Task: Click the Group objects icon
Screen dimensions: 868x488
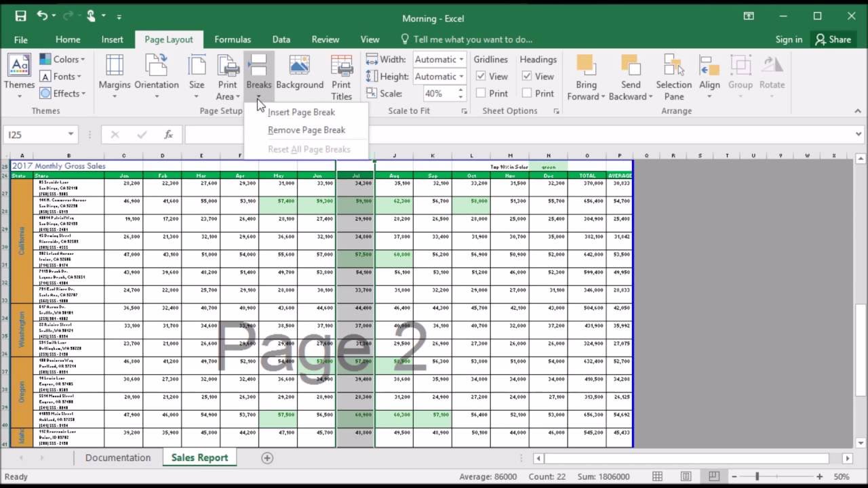Action: pyautogui.click(x=741, y=66)
